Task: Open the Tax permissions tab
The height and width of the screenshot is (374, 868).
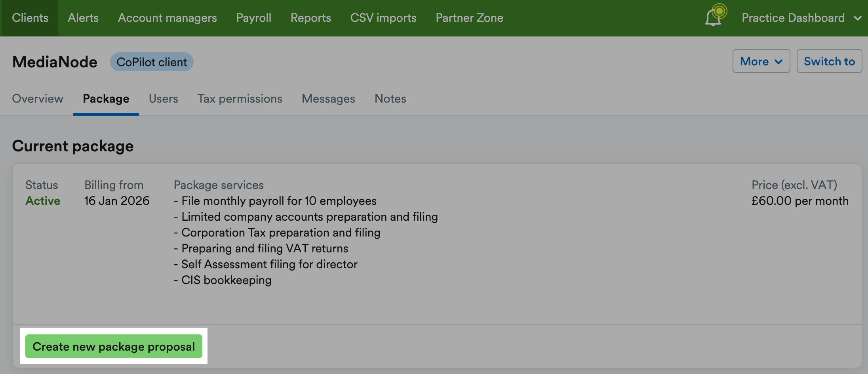Action: [240, 99]
